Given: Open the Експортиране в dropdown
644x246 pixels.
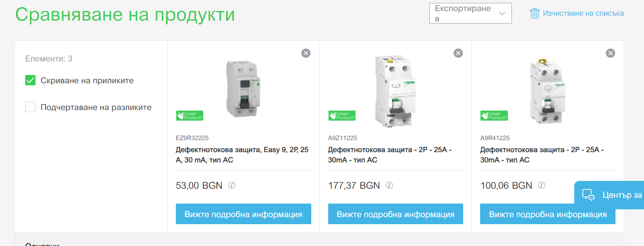Looking at the screenshot, I should pyautogui.click(x=471, y=13).
